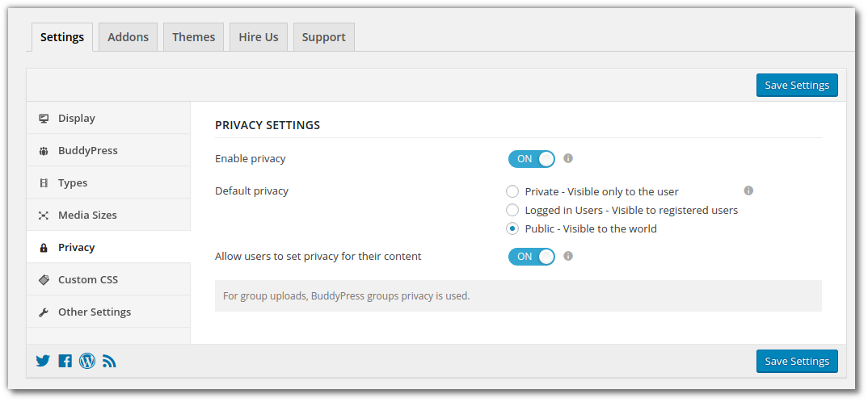The image size is (868, 402).
Task: Switch to the Addons tab
Action: [128, 37]
